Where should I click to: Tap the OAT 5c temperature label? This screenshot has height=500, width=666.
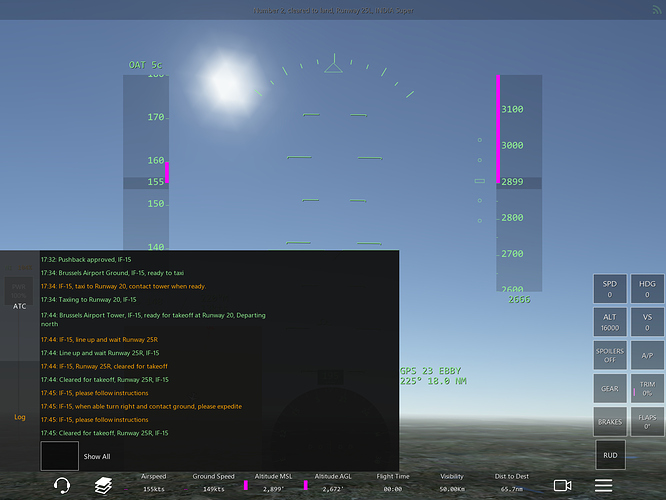145,65
